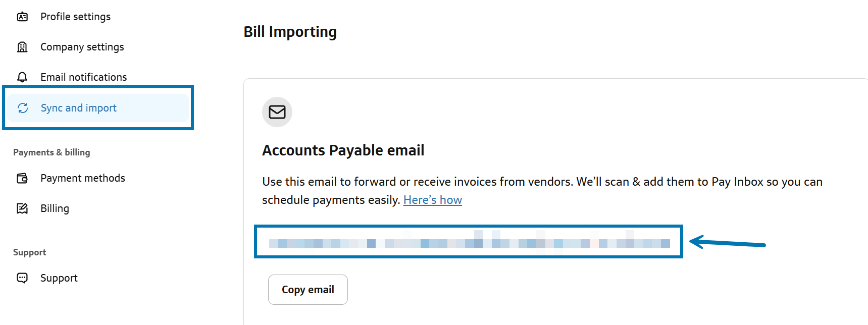Go to Company settings

[x=82, y=47]
